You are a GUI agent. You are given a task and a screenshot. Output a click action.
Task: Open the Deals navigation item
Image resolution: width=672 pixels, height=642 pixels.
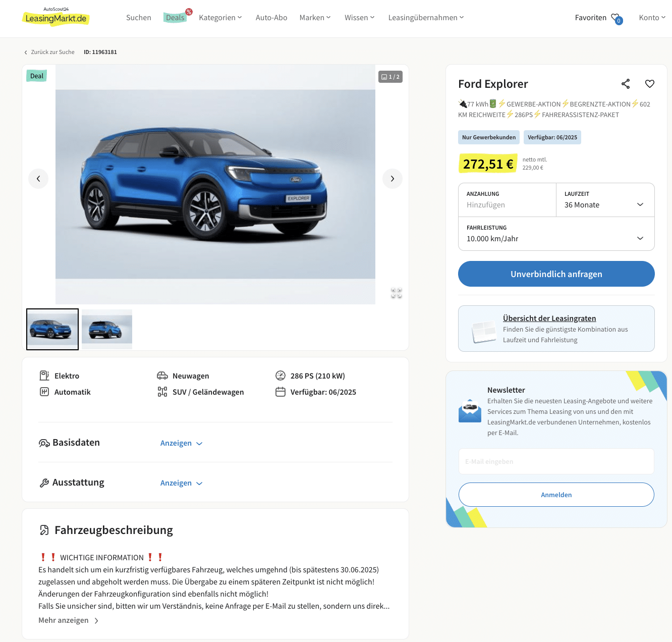[175, 18]
